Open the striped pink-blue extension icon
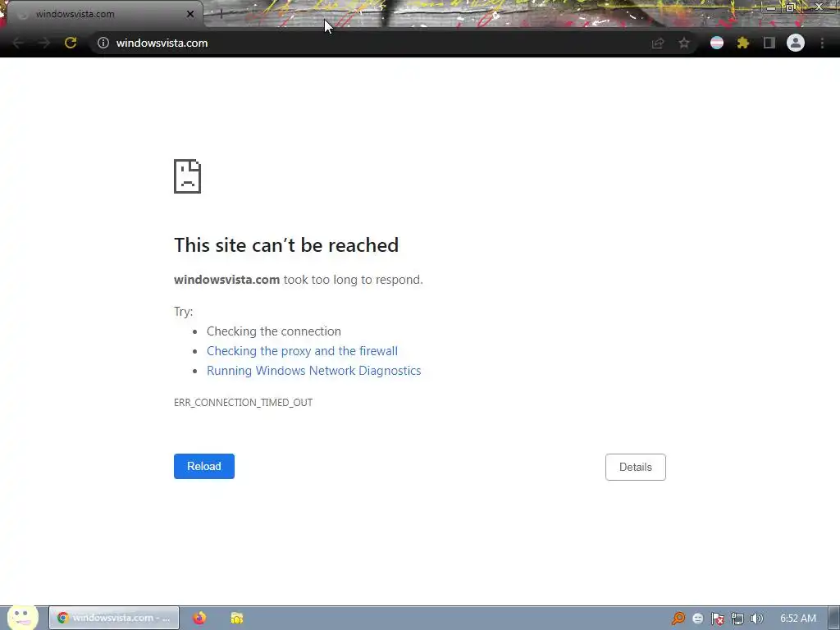 pos(717,43)
